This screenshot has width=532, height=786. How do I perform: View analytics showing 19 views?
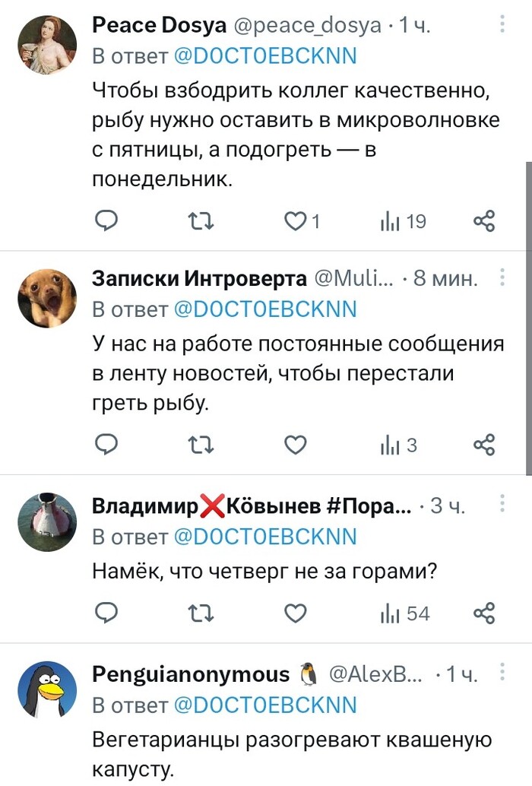[403, 221]
